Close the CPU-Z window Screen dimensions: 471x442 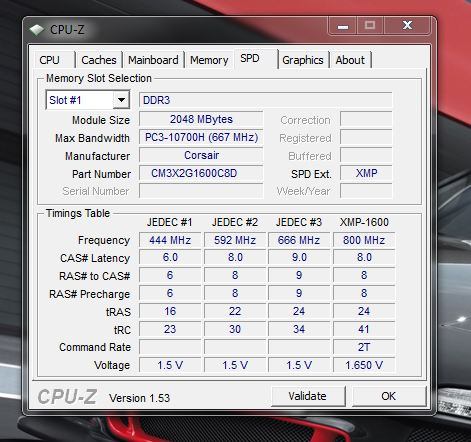pos(407,26)
